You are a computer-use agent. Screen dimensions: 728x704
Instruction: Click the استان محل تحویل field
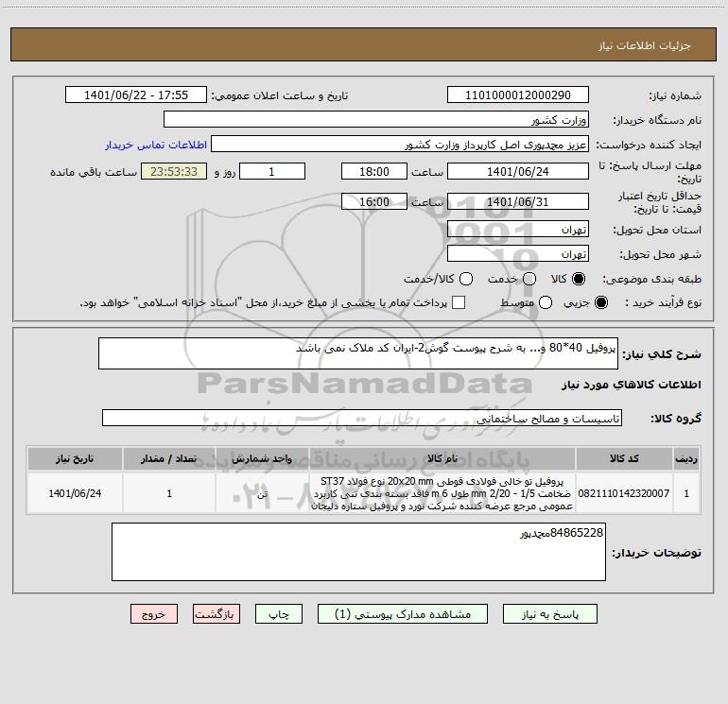[x=518, y=230]
